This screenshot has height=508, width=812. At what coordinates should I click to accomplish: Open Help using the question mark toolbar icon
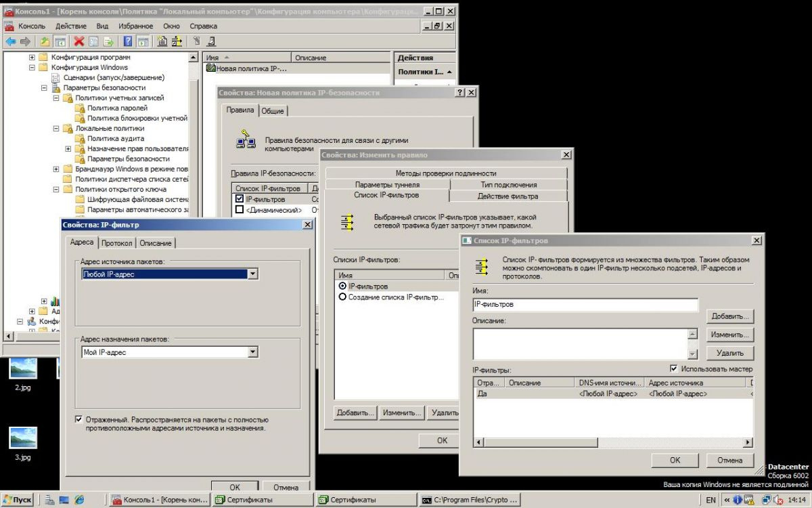128,41
